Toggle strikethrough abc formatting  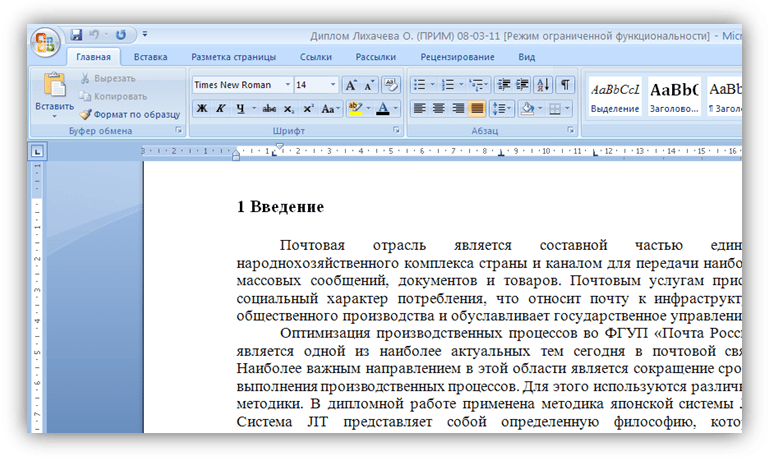tap(269, 108)
